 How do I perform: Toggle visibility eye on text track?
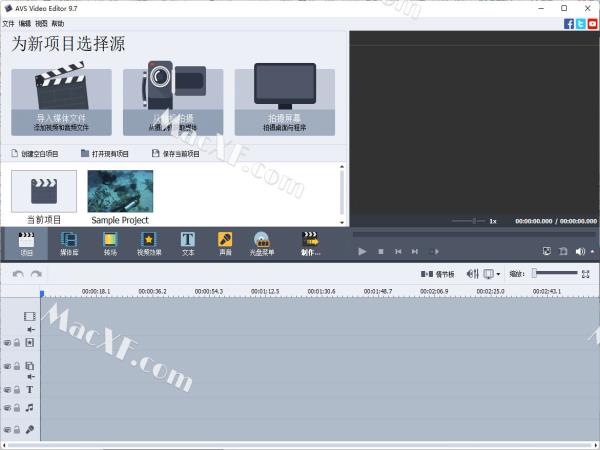[6, 390]
